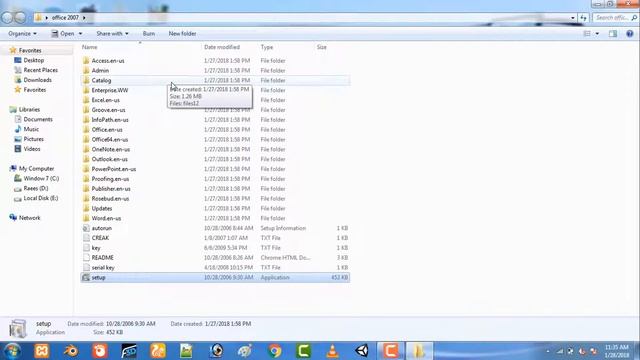
Task: Select the OneNote.en-us folder name
Action: coord(111,149)
